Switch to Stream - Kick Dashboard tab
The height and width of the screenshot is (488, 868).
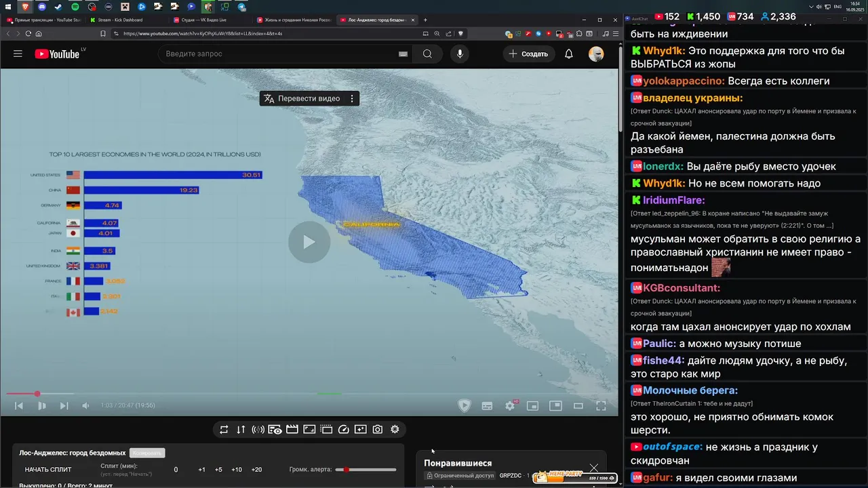(125, 20)
